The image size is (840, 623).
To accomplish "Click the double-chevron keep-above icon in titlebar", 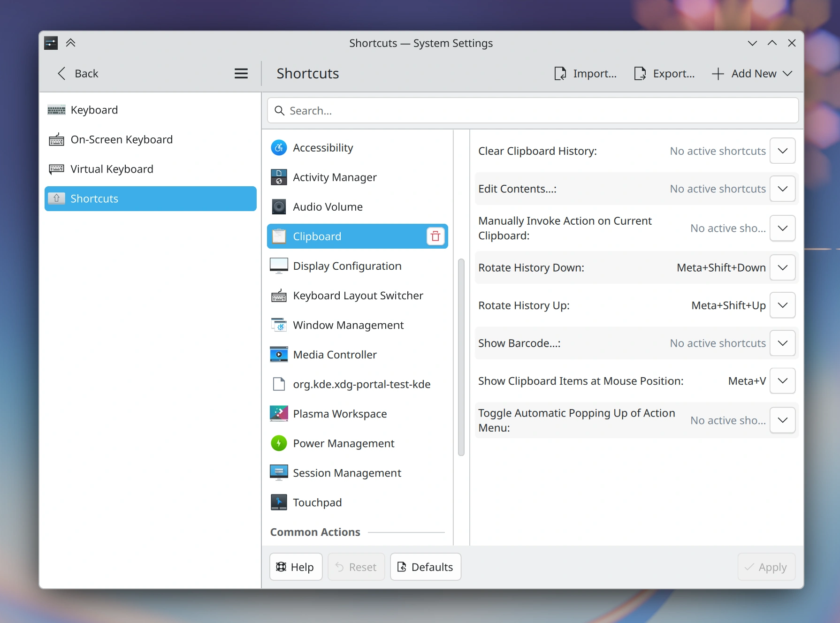I will [70, 43].
